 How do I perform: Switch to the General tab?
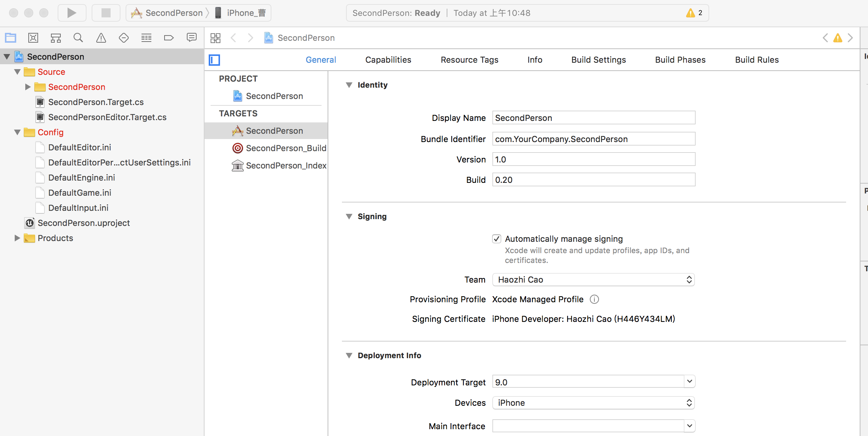(x=321, y=60)
